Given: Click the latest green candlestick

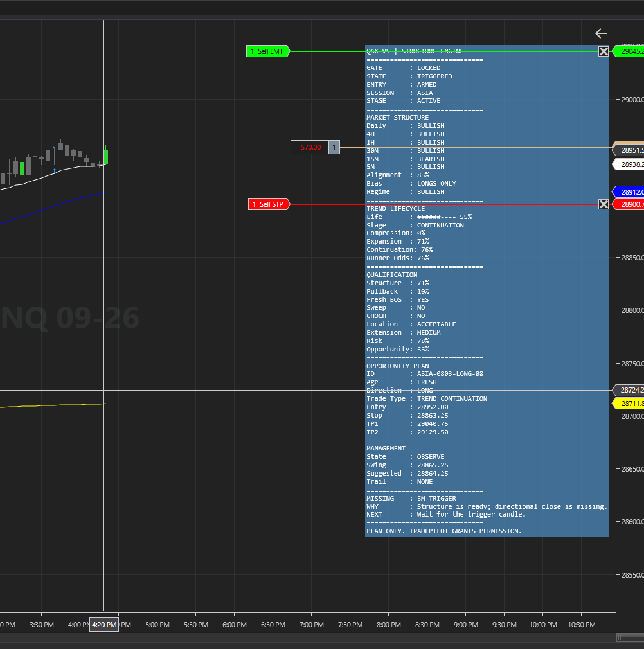Looking at the screenshot, I should click(106, 156).
